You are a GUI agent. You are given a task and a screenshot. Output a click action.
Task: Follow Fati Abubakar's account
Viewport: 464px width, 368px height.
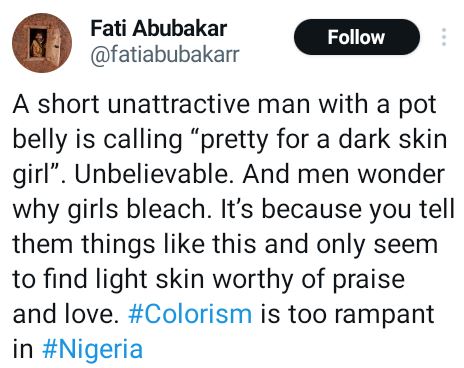tap(356, 37)
